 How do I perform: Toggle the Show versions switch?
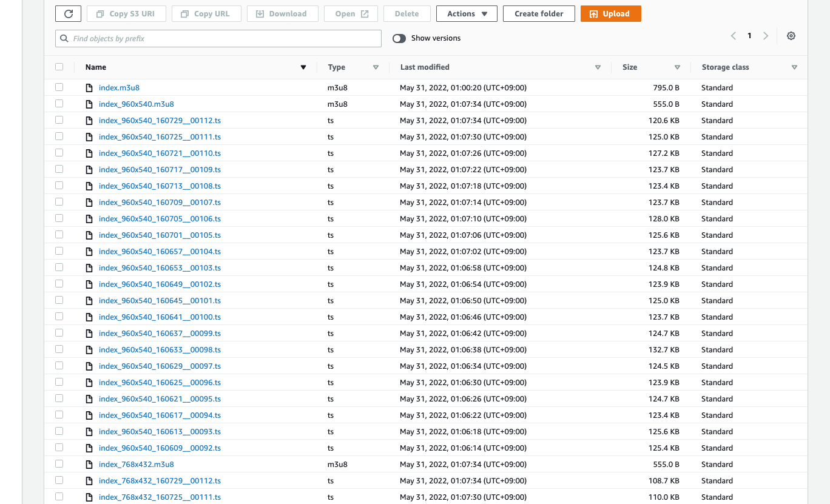tap(399, 38)
